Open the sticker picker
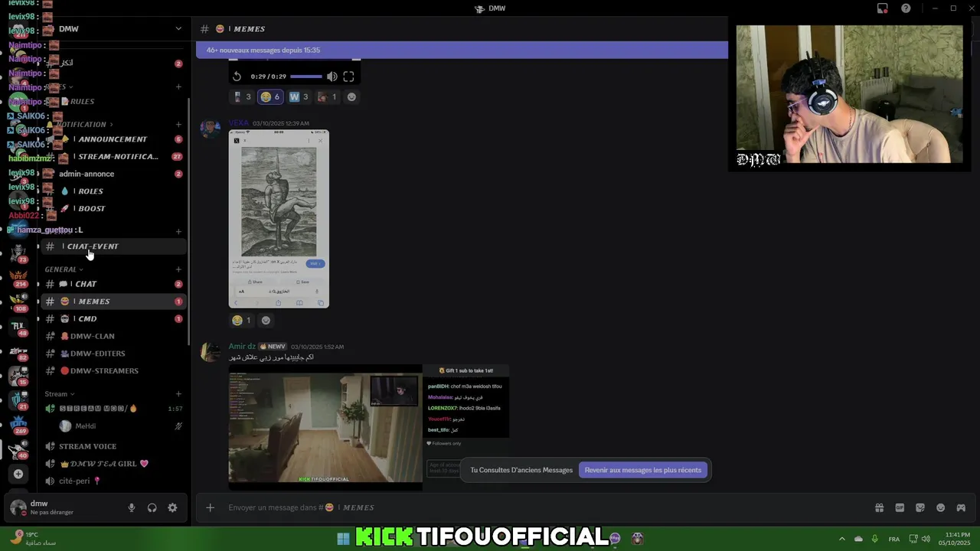This screenshot has height=551, width=980. tap(920, 507)
